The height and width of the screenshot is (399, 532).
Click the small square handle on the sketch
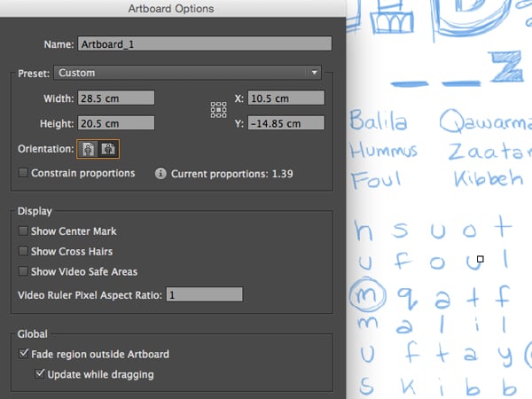pos(480,259)
